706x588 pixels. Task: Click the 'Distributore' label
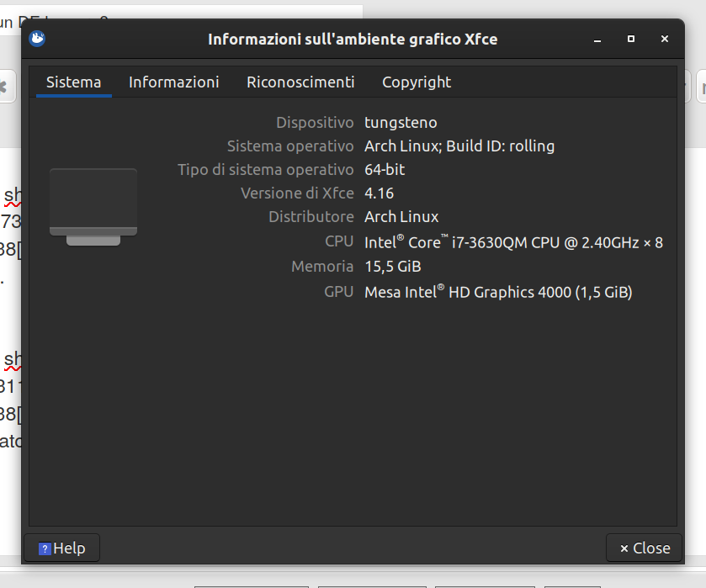pos(311,216)
